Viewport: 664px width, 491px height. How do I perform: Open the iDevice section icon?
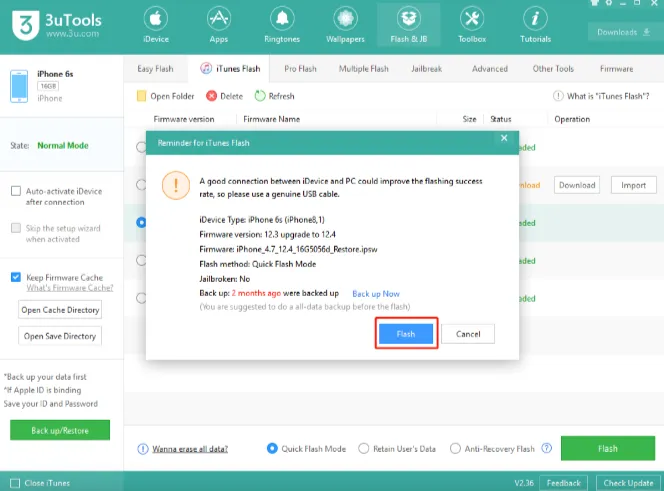coord(154,20)
